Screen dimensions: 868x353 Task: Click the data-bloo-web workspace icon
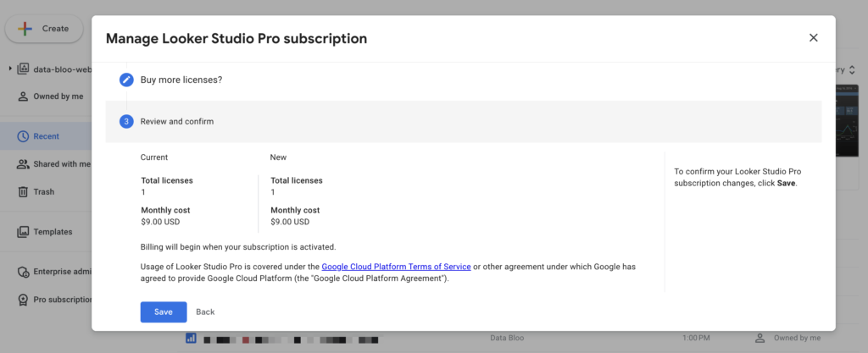(23, 69)
